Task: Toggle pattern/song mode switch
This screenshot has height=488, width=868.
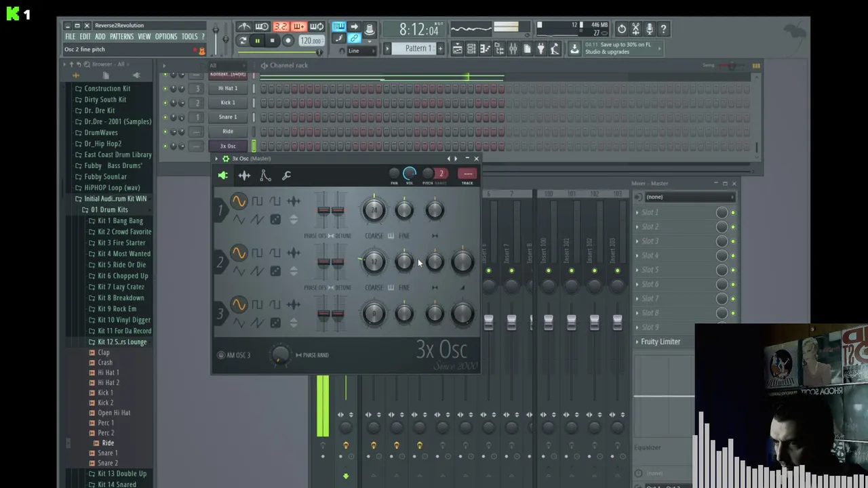Action: coord(243,41)
